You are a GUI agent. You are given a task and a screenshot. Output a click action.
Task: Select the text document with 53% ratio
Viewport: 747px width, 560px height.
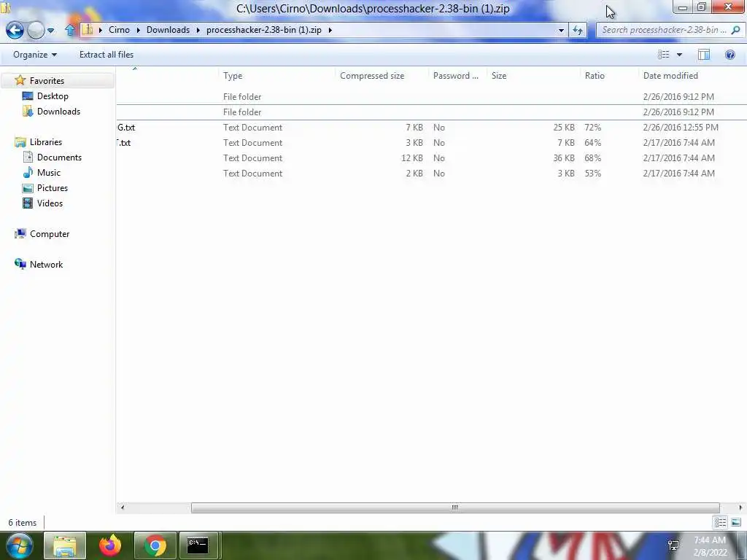(431, 174)
